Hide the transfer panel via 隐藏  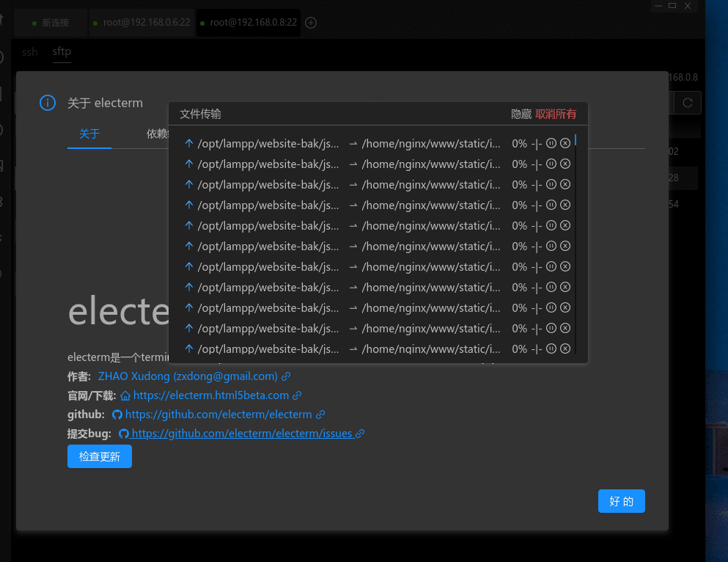click(521, 114)
